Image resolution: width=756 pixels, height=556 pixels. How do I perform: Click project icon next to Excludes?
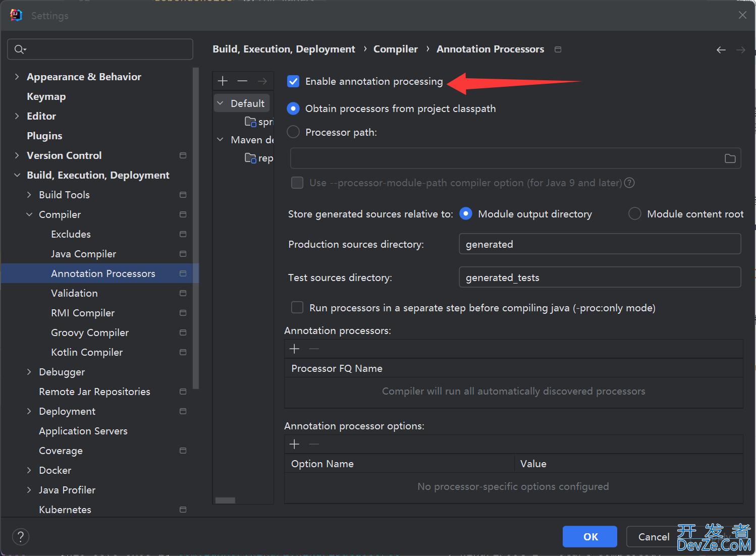[x=183, y=234]
